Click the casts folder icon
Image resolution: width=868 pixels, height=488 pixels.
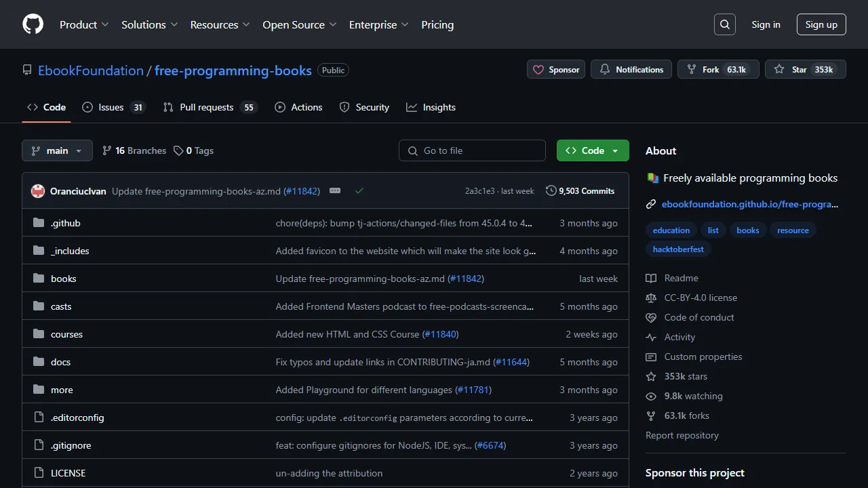tap(39, 306)
